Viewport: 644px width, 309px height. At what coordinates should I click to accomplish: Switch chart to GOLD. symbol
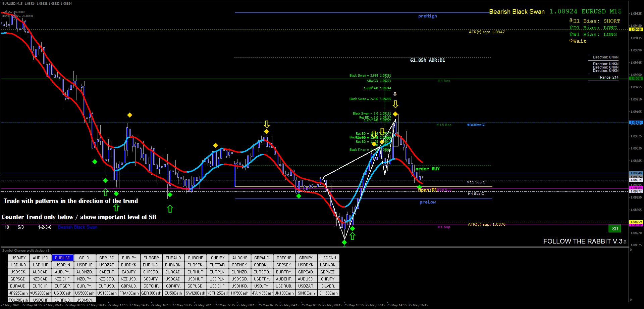point(85,258)
